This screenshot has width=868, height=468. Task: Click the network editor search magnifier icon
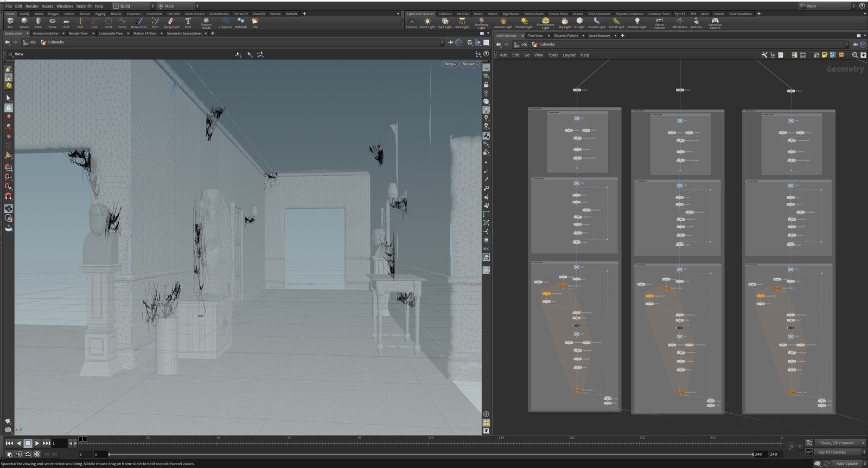[855, 55]
